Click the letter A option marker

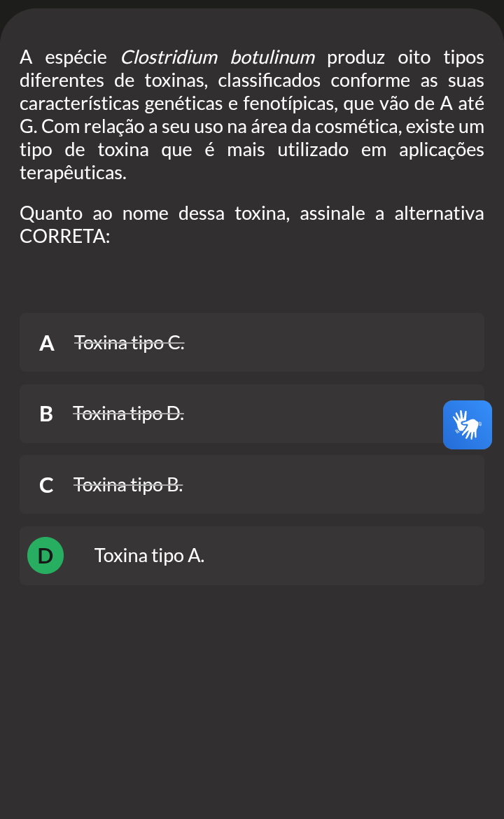[46, 343]
